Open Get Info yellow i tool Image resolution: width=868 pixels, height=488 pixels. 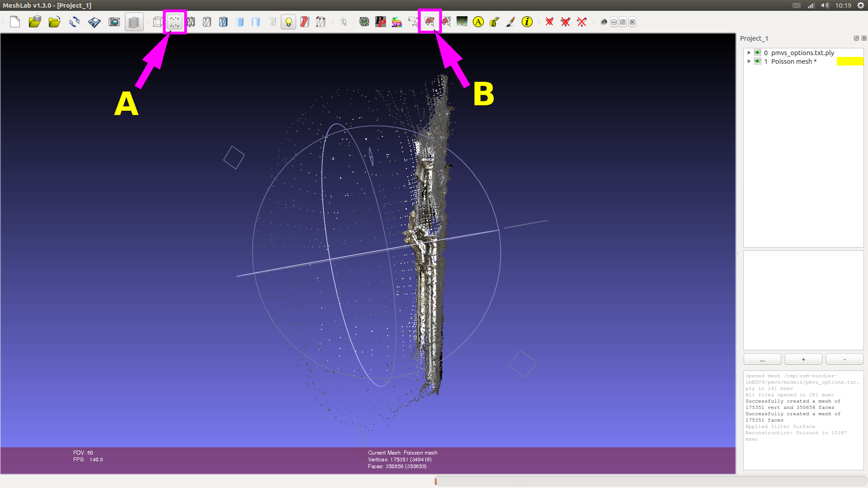tap(527, 22)
